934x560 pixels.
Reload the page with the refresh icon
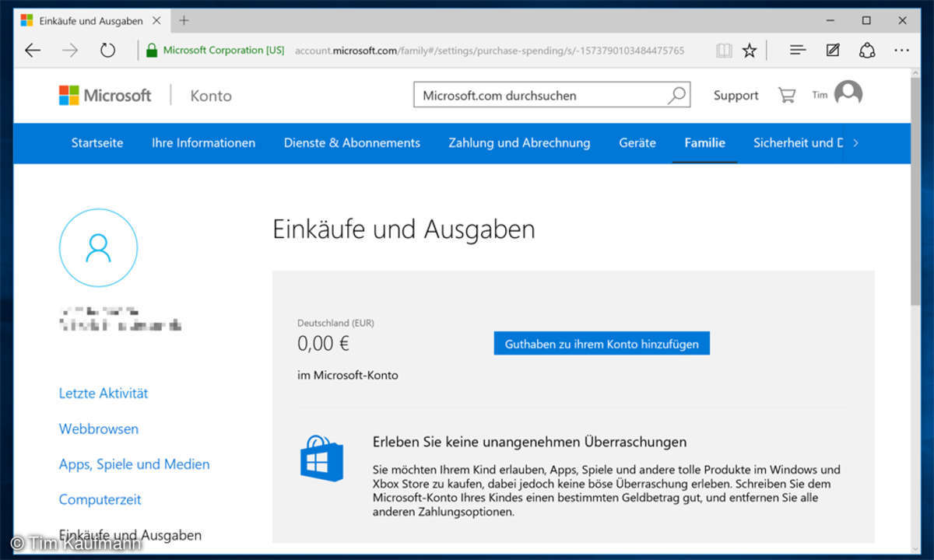coord(107,51)
